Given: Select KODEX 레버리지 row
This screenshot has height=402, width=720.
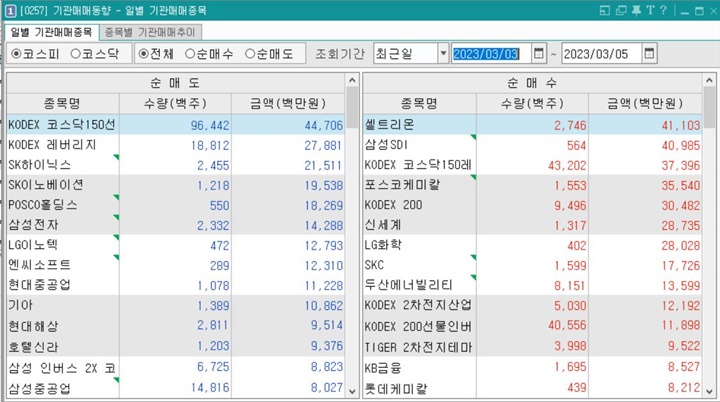Looking at the screenshot, I should [x=175, y=145].
